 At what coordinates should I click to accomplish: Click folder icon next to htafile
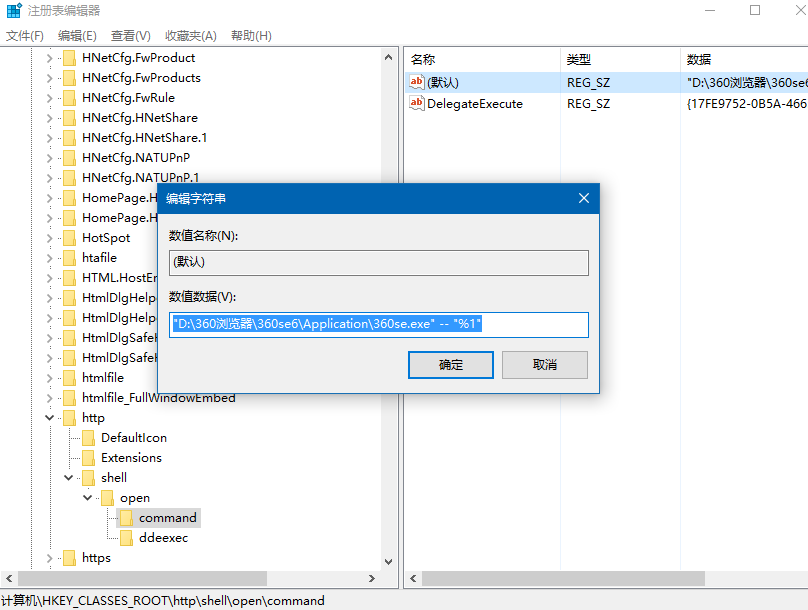coord(70,258)
